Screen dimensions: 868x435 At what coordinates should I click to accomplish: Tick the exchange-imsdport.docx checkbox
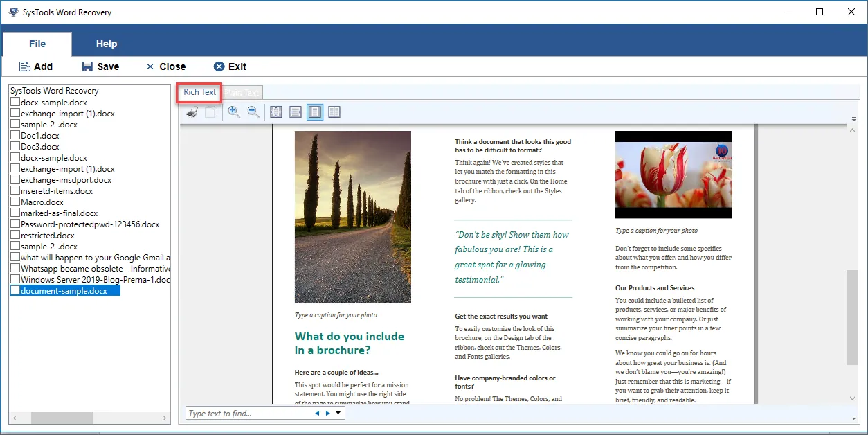pos(15,180)
